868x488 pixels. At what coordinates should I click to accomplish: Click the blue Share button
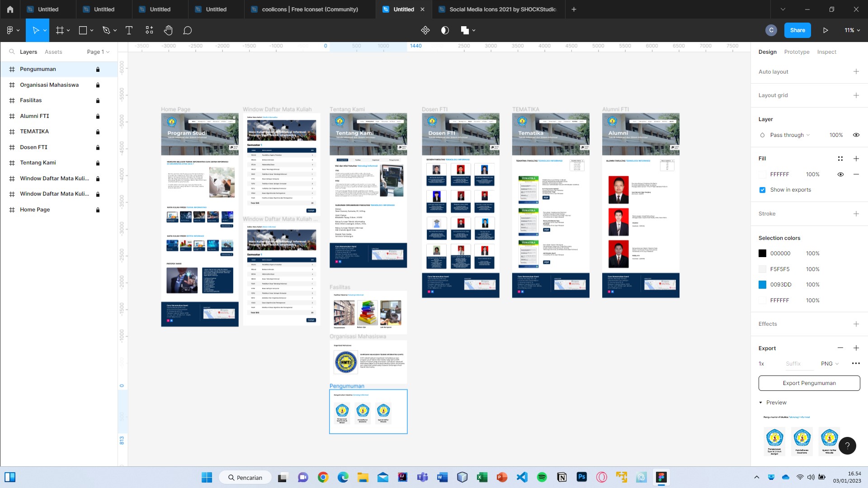tap(797, 30)
